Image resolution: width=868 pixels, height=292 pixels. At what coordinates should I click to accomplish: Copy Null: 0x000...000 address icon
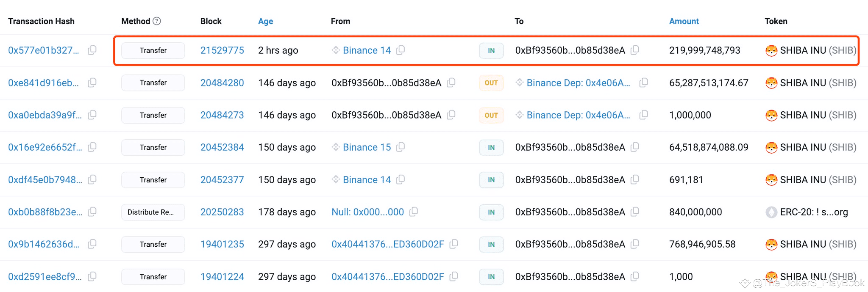(x=414, y=212)
